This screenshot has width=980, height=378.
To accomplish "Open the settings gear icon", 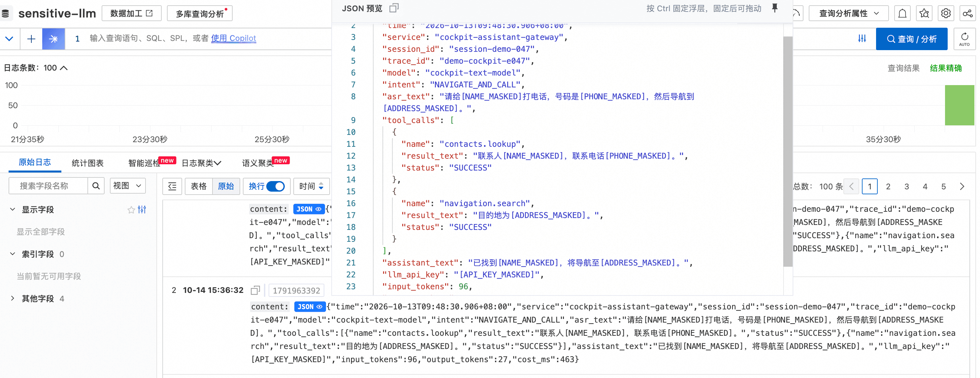I will point(946,14).
